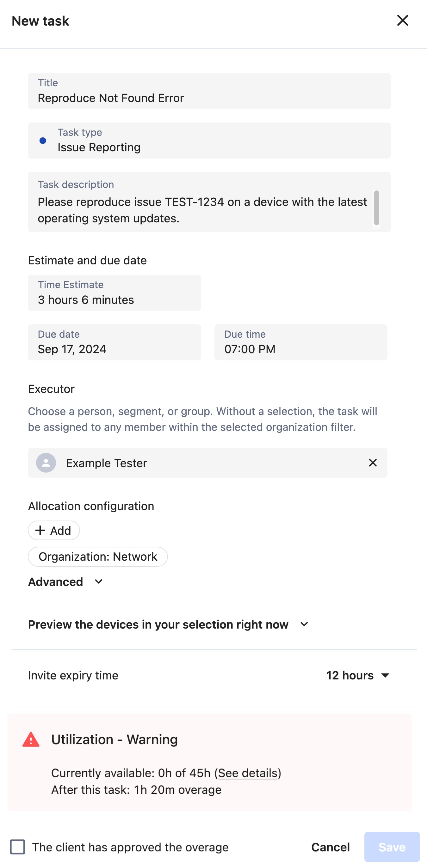Click the Invite expiry dropdown arrow
This screenshot has height=868, width=427.
click(386, 675)
